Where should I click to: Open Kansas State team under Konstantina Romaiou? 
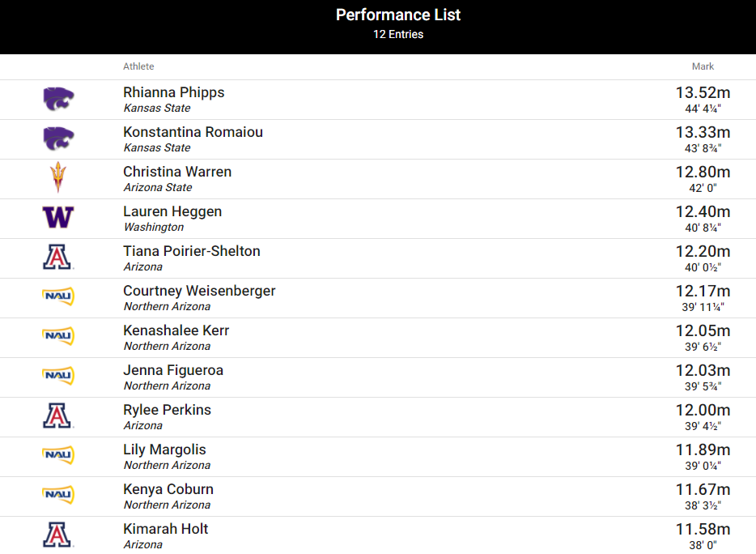[157, 147]
